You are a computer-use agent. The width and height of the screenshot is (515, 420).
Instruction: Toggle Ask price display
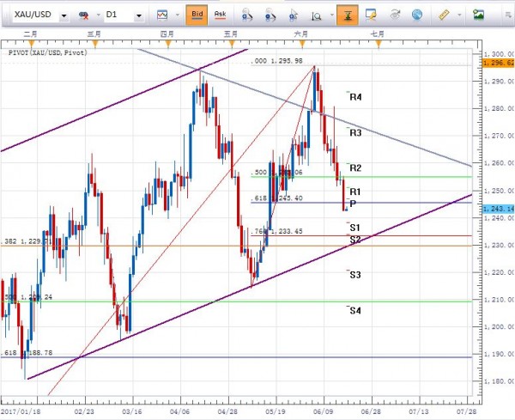220,15
